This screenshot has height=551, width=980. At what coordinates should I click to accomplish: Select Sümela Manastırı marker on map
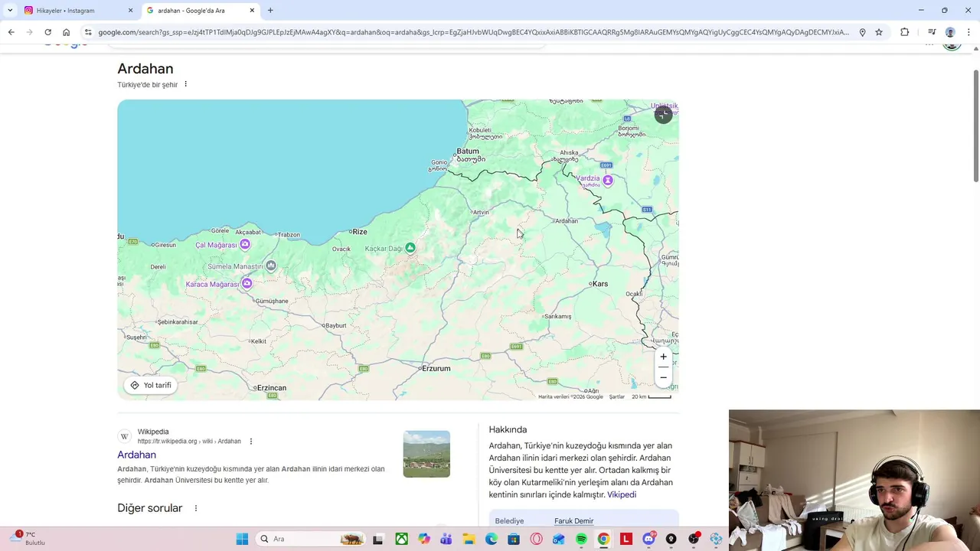coord(271,266)
